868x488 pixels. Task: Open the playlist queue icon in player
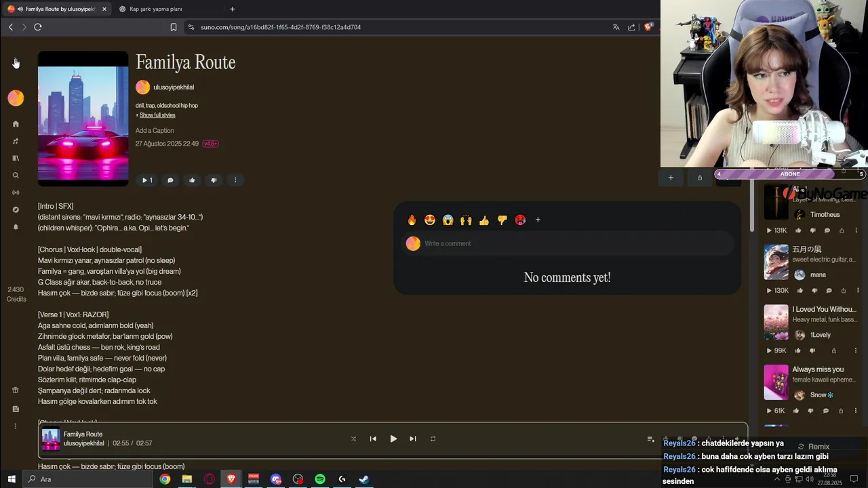coord(650,439)
